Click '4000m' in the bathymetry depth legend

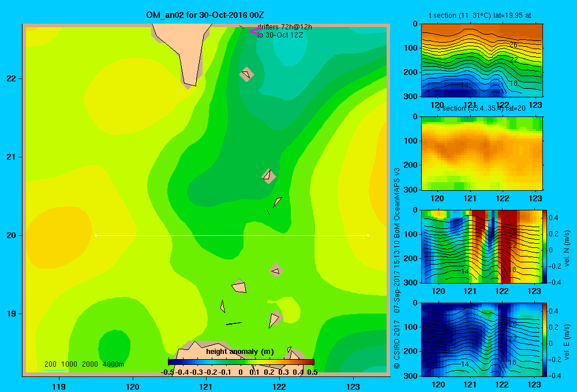113,364
